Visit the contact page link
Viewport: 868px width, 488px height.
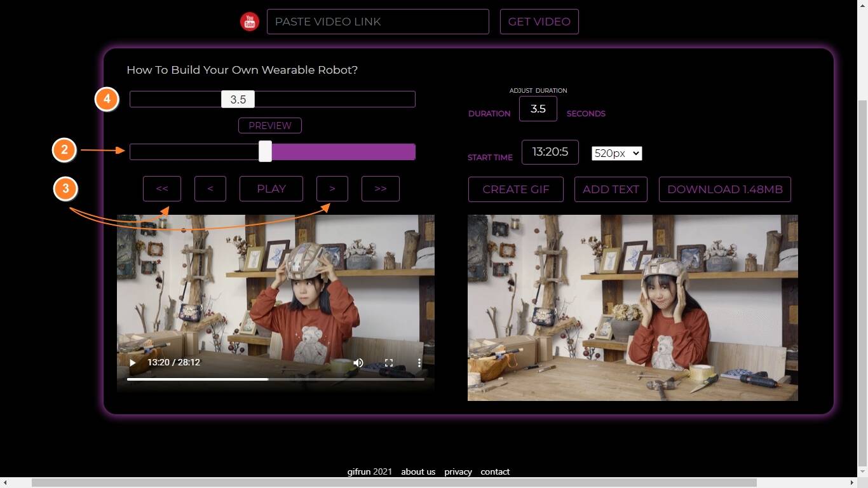tap(495, 471)
